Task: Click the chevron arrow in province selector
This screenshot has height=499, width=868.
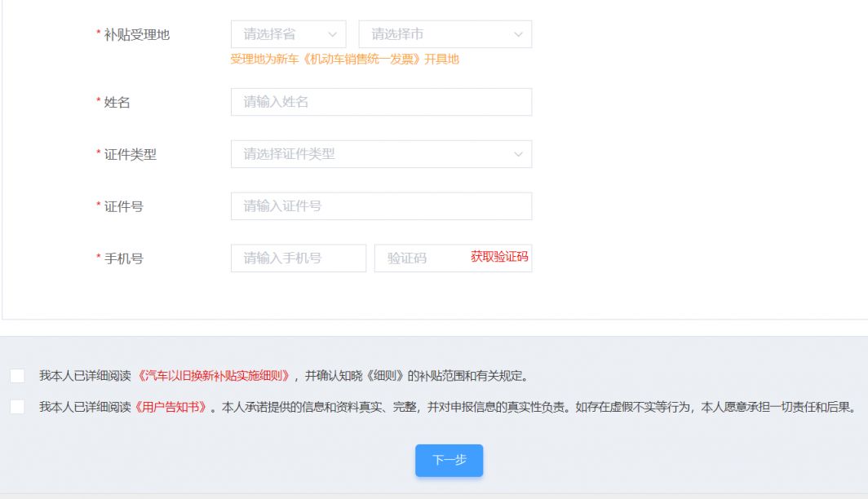Action: [x=332, y=34]
